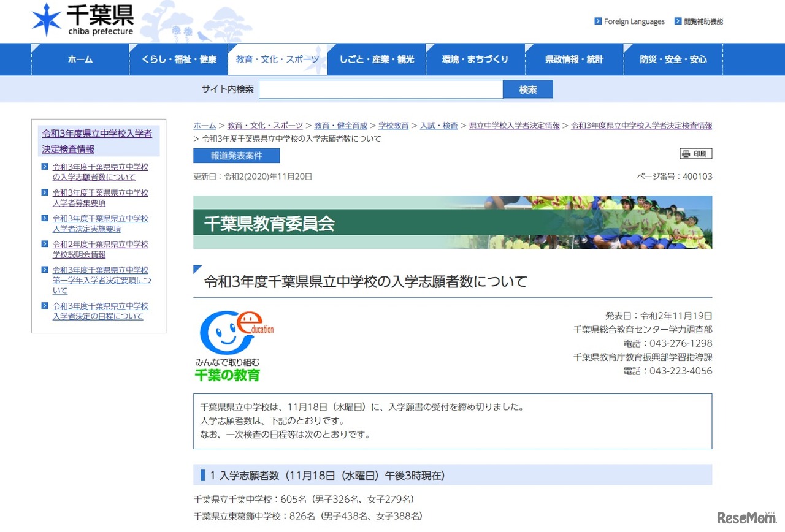Click the 検索 search button
This screenshot has height=532, width=785.
[528, 89]
